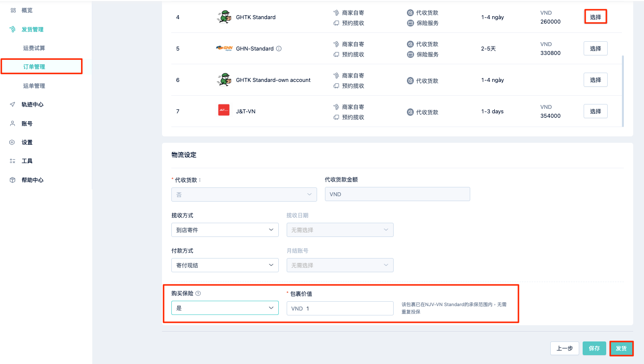Go to 运费试算 sidebar item

tap(34, 48)
